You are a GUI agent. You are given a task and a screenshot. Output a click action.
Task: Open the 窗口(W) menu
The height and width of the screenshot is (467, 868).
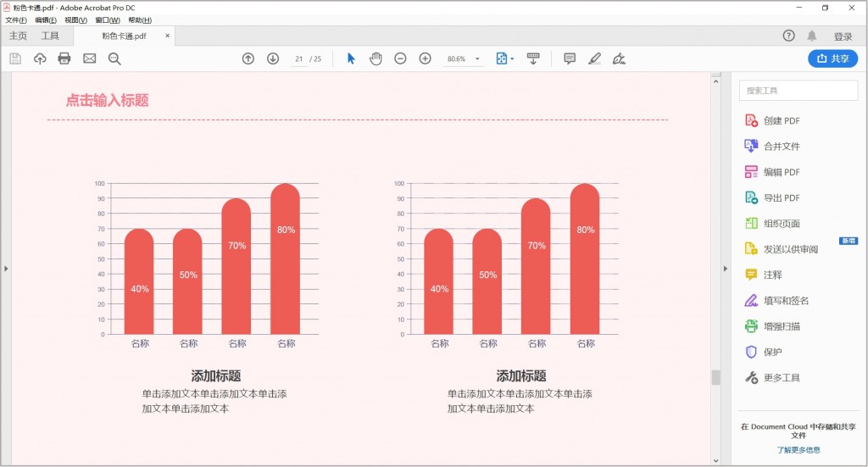pyautogui.click(x=108, y=20)
